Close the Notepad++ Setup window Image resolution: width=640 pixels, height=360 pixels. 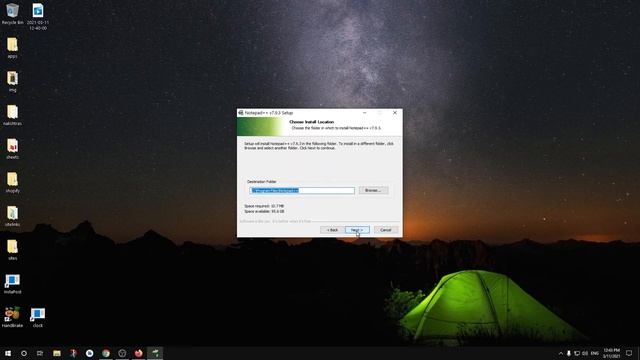[x=395, y=113]
